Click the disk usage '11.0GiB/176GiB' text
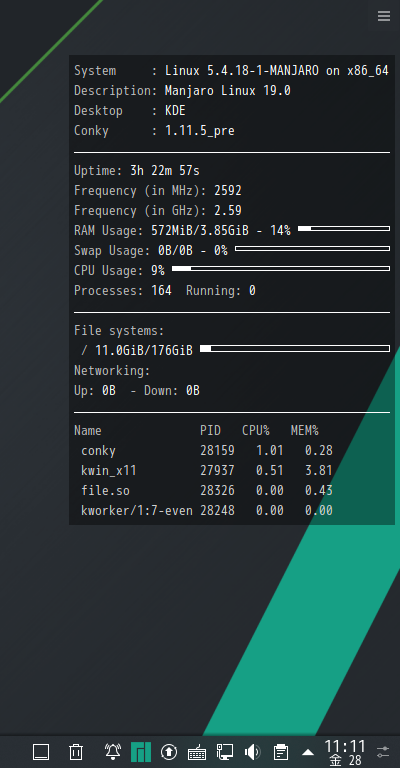Screen dimensions: 400x768 (x=144, y=351)
